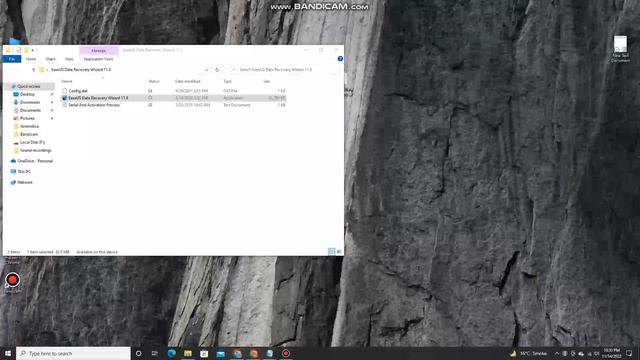640x360 pixels.
Task: Sort files by Type column
Action: tap(227, 81)
